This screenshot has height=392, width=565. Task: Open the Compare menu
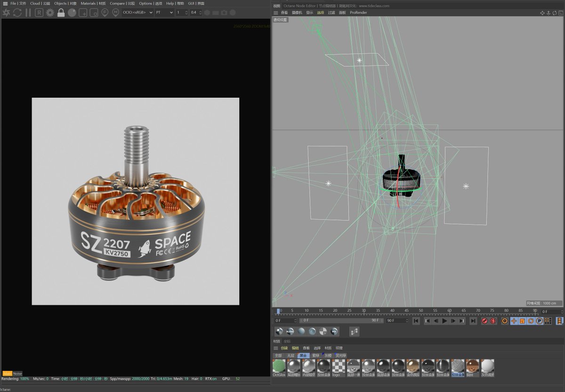pyautogui.click(x=122, y=3)
